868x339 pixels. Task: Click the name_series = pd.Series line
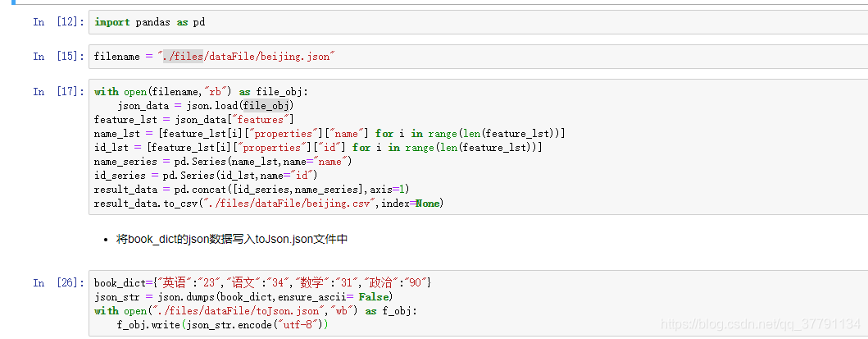click(x=223, y=162)
